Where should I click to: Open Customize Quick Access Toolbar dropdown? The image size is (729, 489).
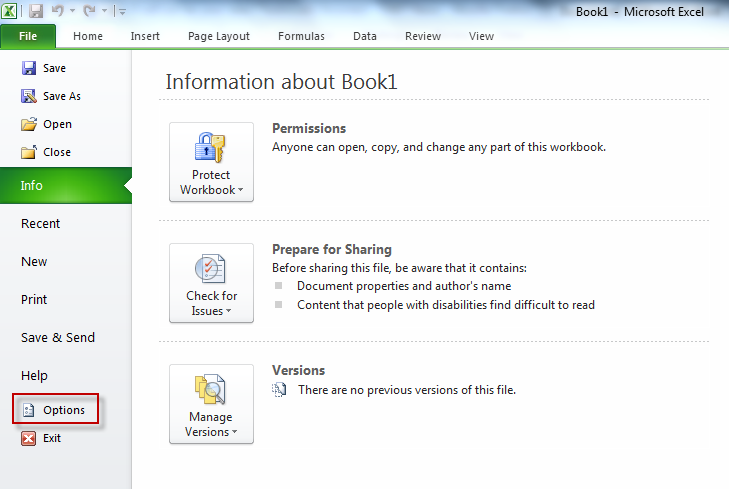pos(122,12)
